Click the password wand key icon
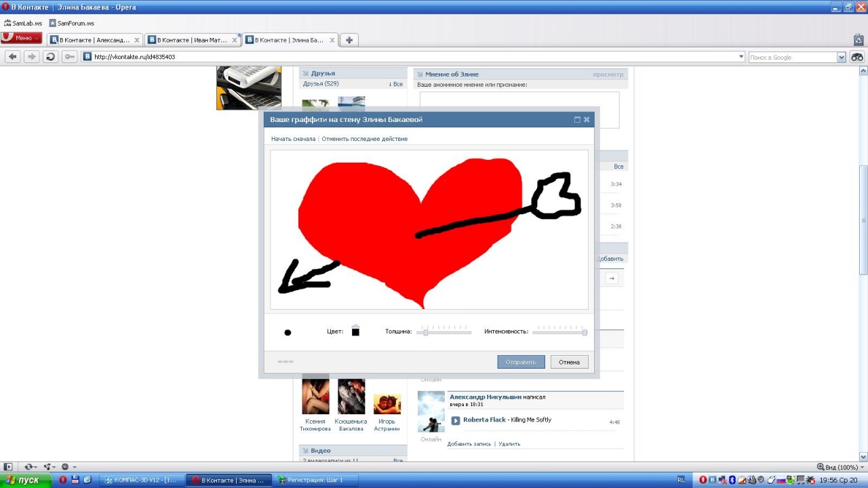Viewport: 868px width, 488px height. [69, 57]
